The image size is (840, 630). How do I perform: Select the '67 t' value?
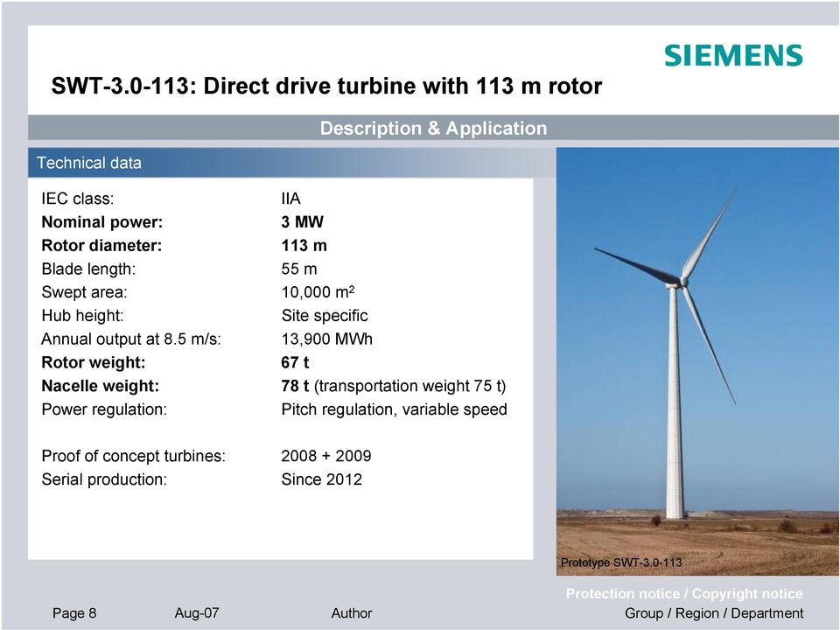(295, 362)
